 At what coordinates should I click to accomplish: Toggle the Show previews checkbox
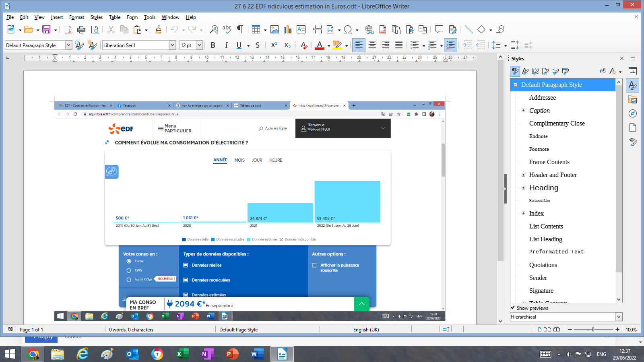point(513,308)
